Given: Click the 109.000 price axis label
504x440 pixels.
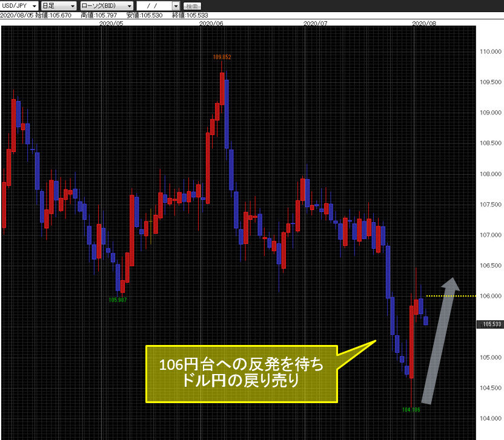Looking at the screenshot, I should [491, 113].
